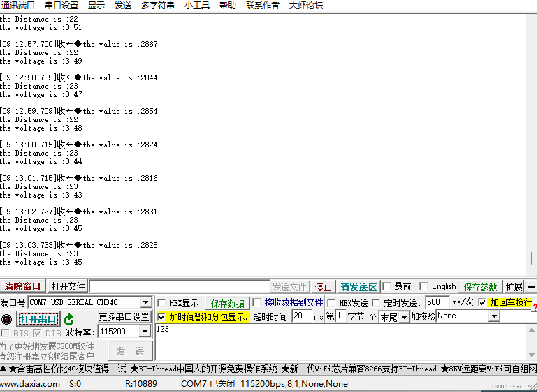Toggle the HEX发送 checkbox
Image resolution: width=537 pixels, height=392 pixels.
pyautogui.click(x=331, y=303)
